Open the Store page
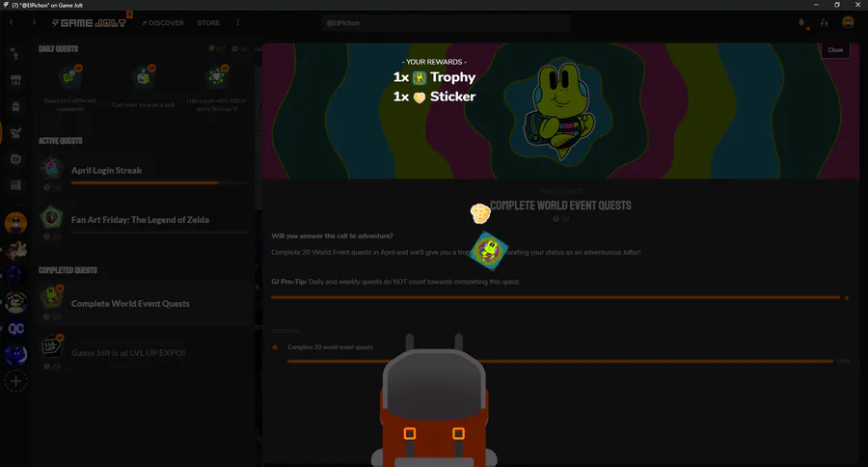Image resolution: width=868 pixels, height=467 pixels. (208, 23)
